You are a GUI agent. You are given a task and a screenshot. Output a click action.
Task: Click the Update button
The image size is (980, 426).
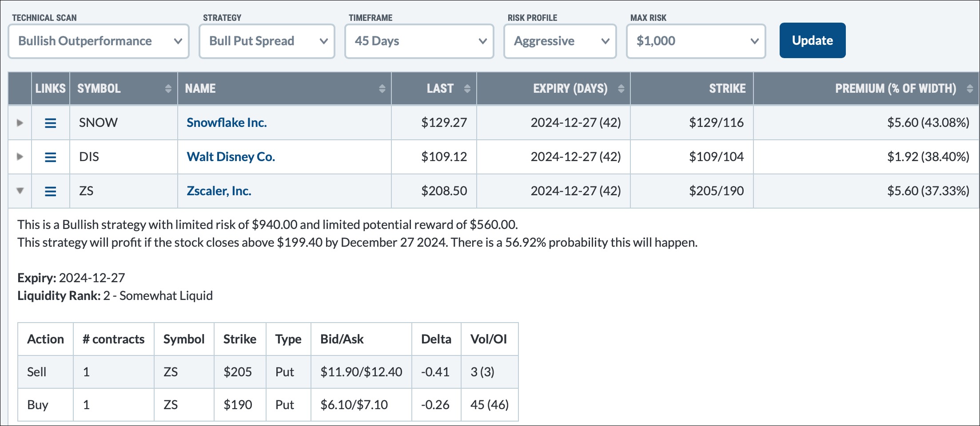click(x=812, y=40)
